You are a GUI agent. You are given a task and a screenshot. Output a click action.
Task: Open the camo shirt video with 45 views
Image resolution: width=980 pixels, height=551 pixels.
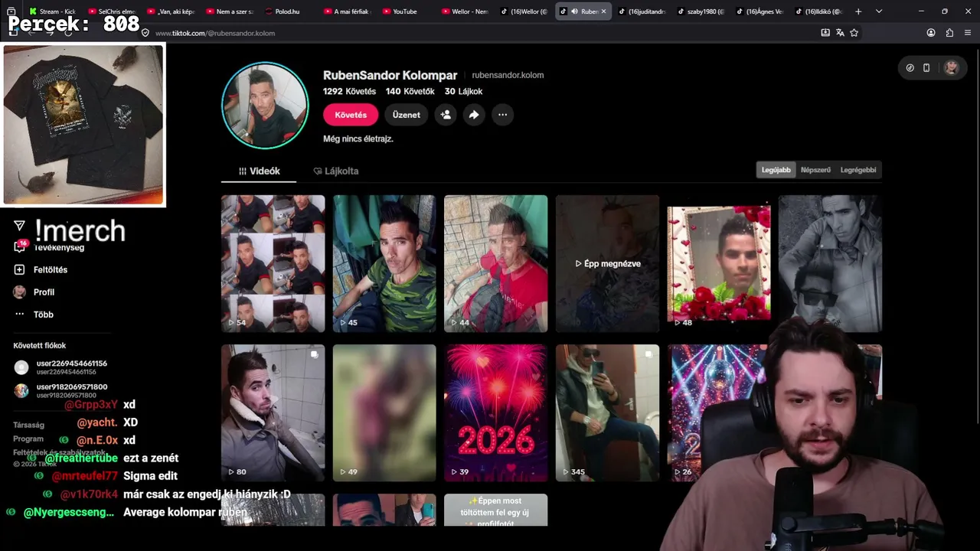click(384, 263)
